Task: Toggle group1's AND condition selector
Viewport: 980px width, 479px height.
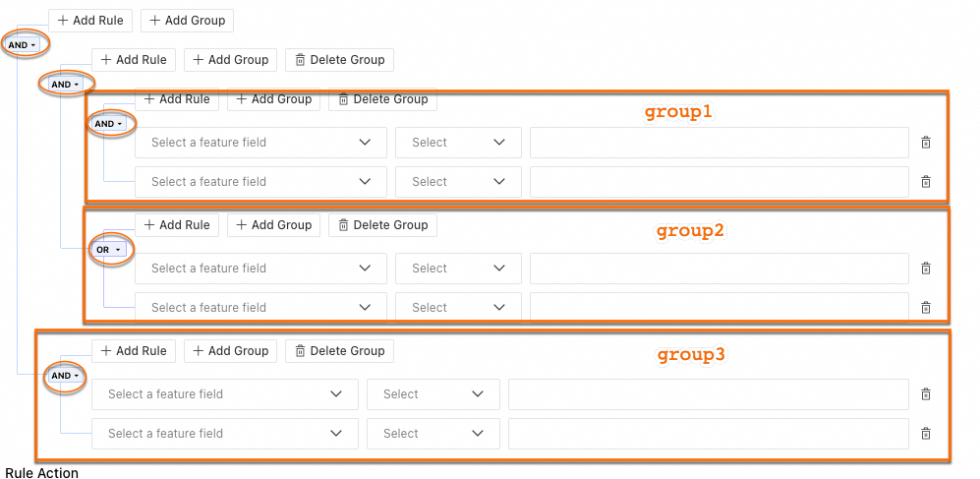Action: pos(108,124)
